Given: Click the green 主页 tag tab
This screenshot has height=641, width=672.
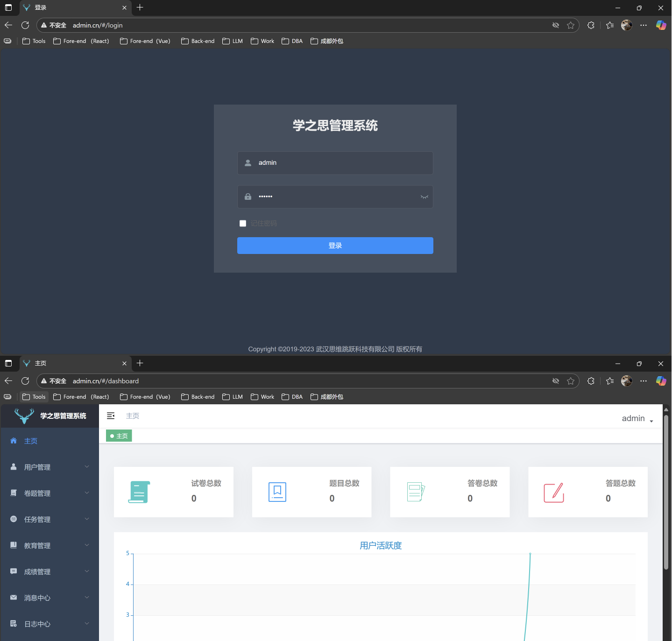Looking at the screenshot, I should 119,436.
